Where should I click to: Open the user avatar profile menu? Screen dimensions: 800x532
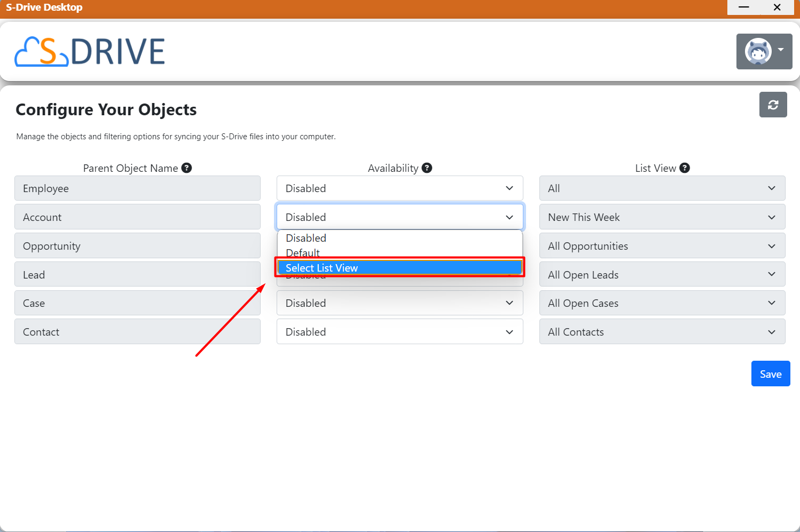tap(764, 52)
